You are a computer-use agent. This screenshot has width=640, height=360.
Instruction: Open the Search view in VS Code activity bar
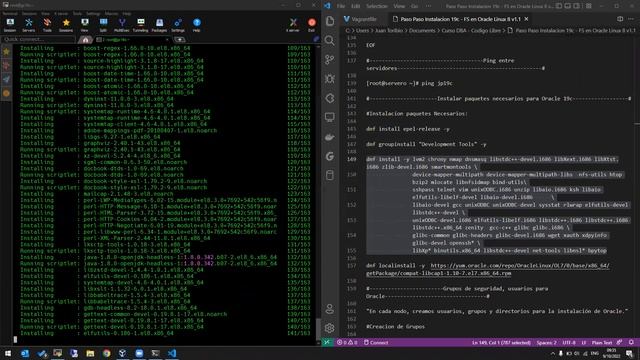coord(330,40)
